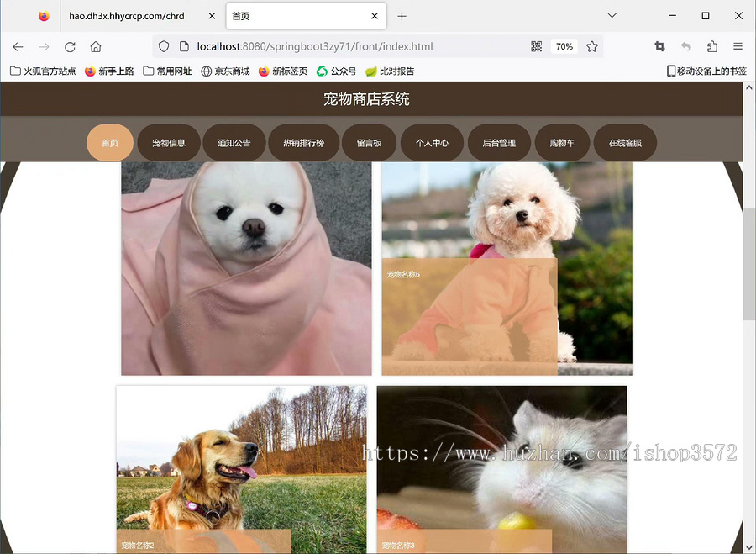Minimize the Firefox window
756x554 pixels.
(672, 15)
